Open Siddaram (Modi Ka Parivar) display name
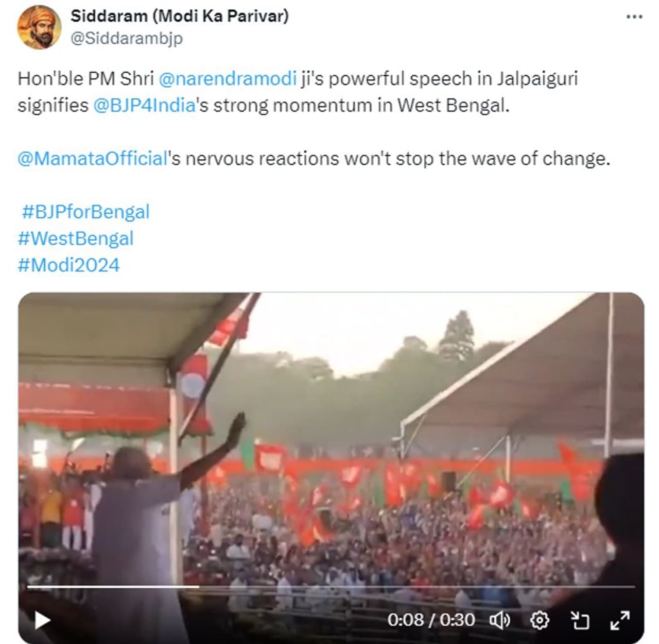Image resolution: width=659 pixels, height=644 pixels. (x=180, y=16)
